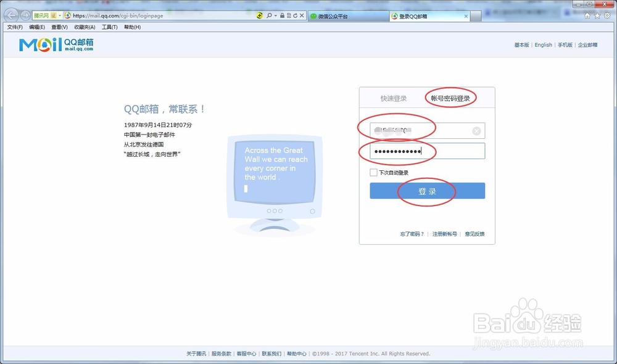Open the 服务条款 footer link
Screen dimensions: 617x364
[221, 354]
